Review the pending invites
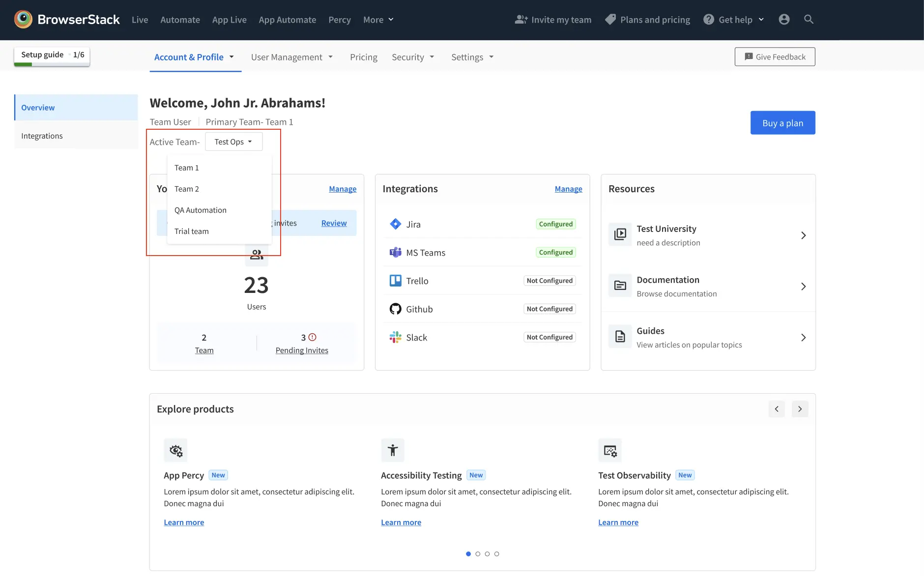Screen dimensions: 924x576 (334, 223)
